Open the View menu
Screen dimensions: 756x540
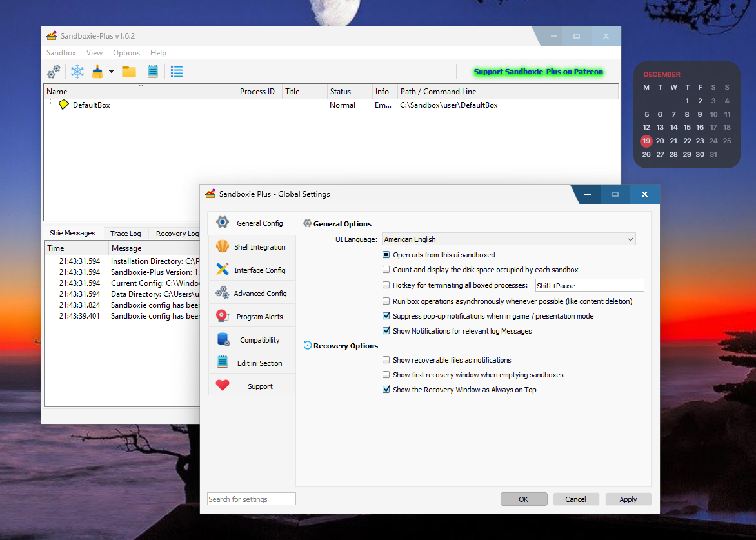pyautogui.click(x=94, y=52)
